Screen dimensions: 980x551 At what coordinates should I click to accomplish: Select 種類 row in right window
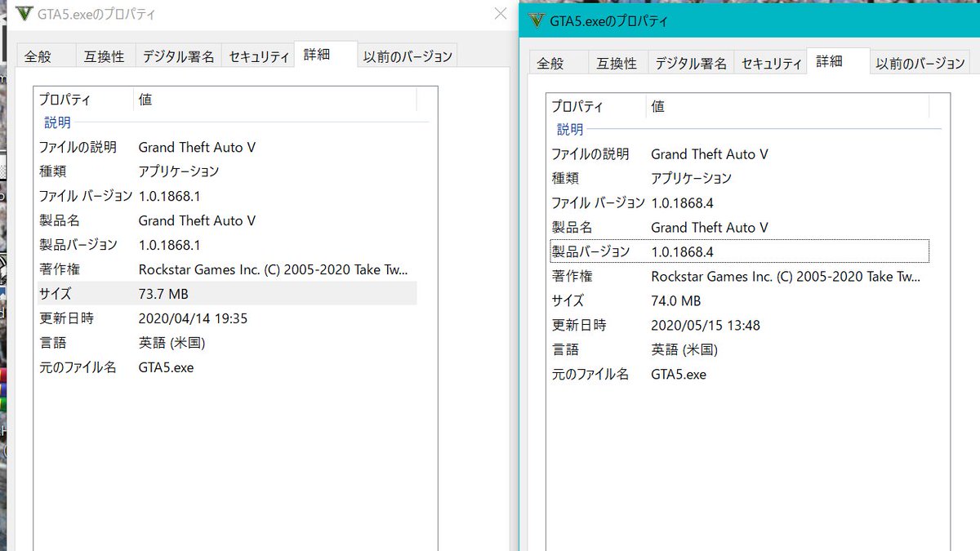(x=739, y=178)
